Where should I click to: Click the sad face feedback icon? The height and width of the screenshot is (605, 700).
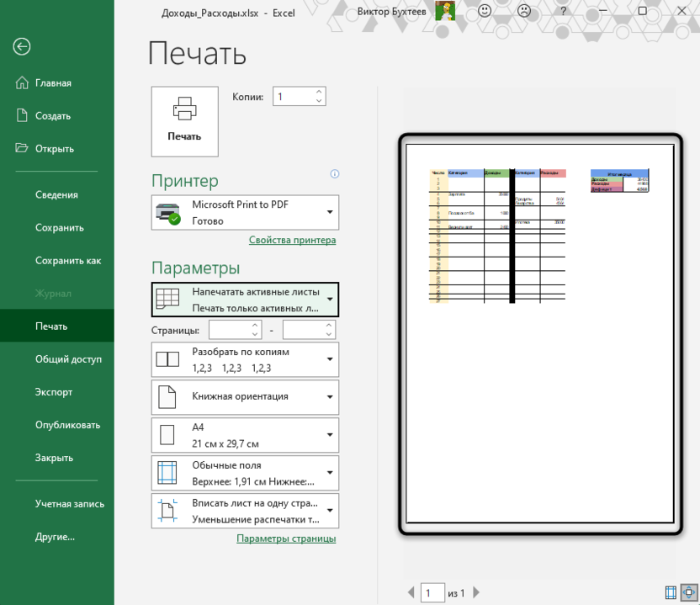(524, 12)
